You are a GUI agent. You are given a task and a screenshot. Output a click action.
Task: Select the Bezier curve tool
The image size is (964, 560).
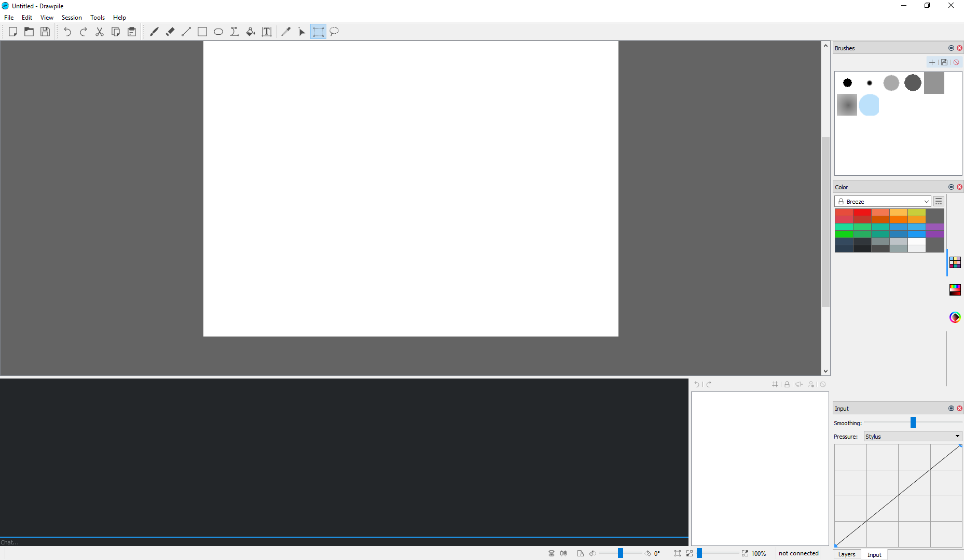[x=235, y=32]
